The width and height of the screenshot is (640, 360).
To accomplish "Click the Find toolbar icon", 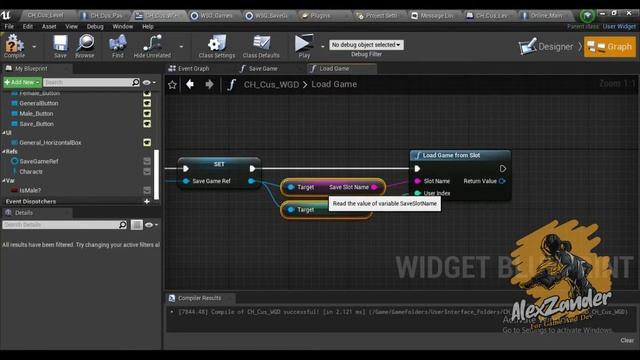I will tap(118, 46).
